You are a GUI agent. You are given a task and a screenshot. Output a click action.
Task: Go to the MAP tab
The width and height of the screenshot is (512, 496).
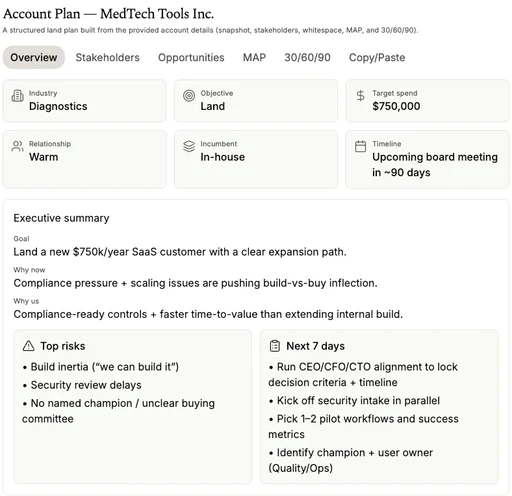254,57
